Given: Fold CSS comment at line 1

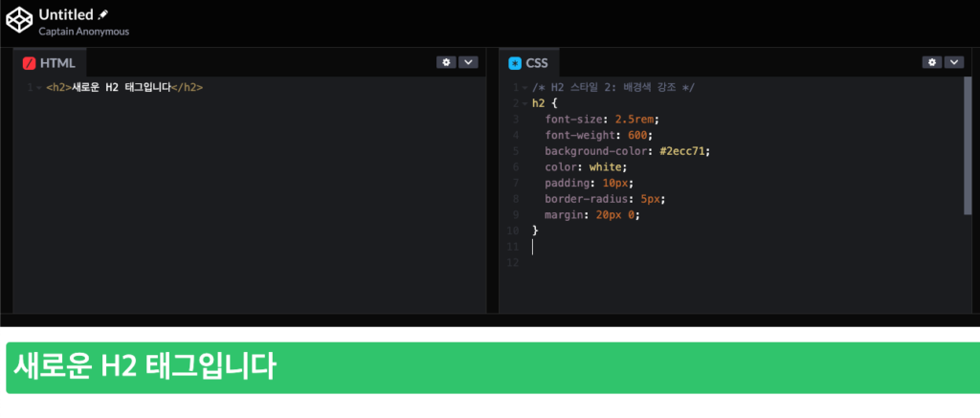Looking at the screenshot, I should [525, 88].
